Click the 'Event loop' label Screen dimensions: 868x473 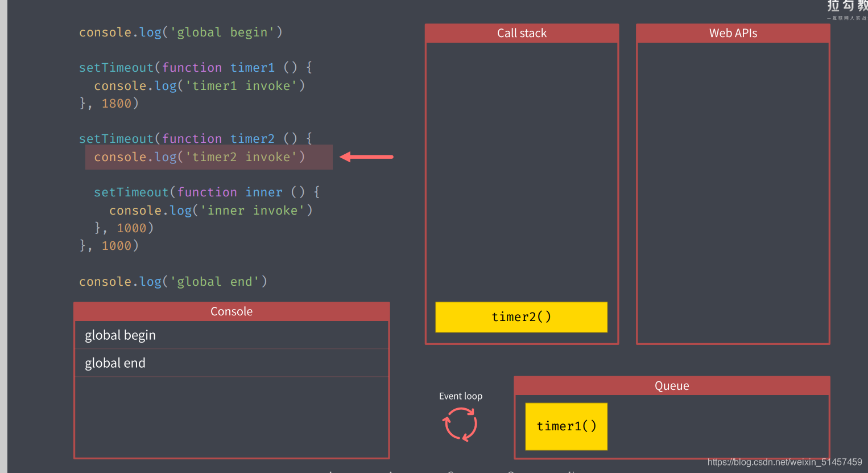point(461,396)
